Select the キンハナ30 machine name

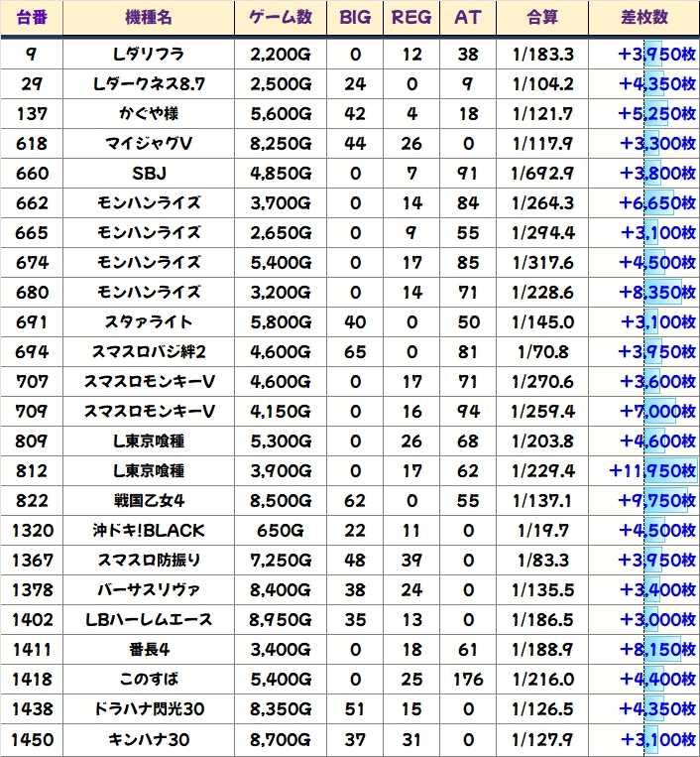click(x=149, y=739)
